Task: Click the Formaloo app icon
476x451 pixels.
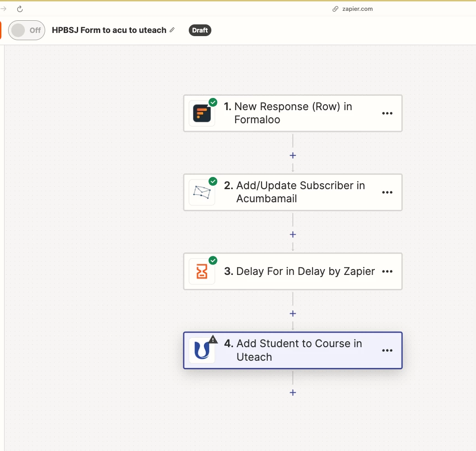Action: click(202, 113)
